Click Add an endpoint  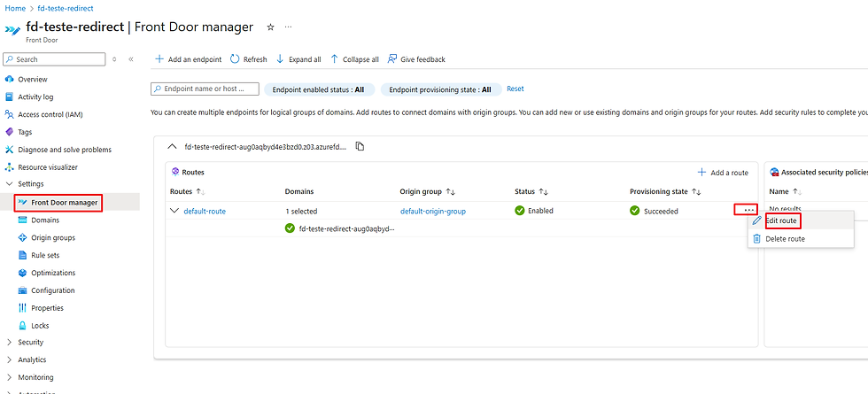click(188, 59)
